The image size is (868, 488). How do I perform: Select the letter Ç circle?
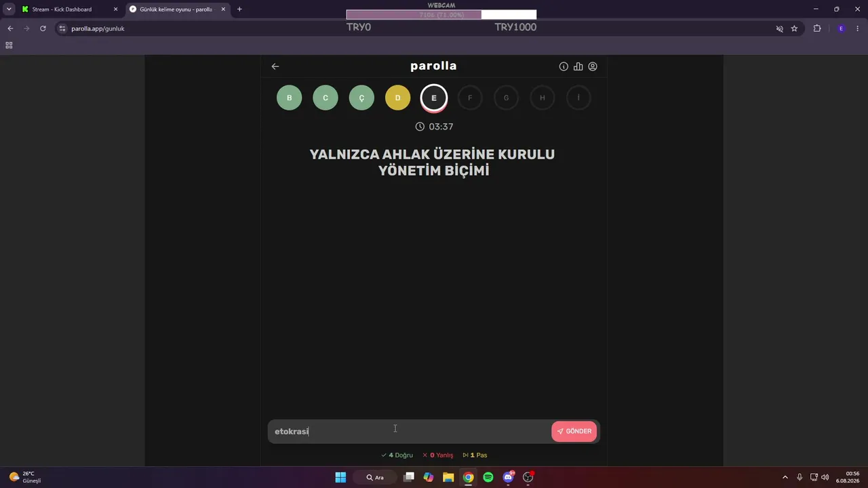click(x=361, y=98)
